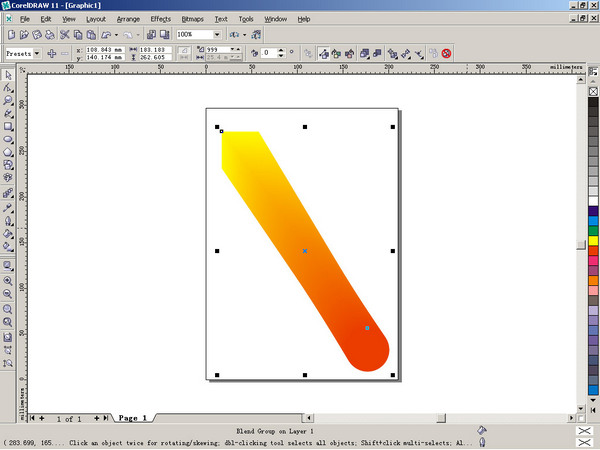Click the Print icon
Viewport: 600px width, 450px height.
click(50, 35)
